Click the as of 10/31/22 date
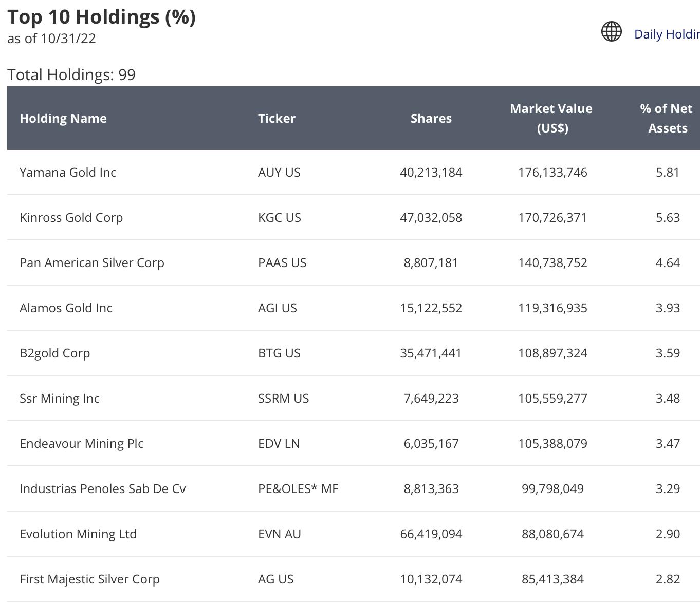The image size is (700, 603). pyautogui.click(x=51, y=39)
